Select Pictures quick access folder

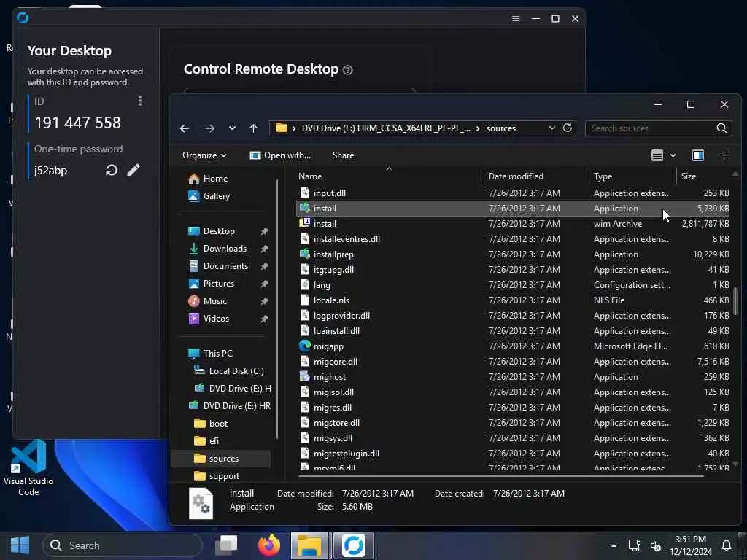pyautogui.click(x=212, y=284)
